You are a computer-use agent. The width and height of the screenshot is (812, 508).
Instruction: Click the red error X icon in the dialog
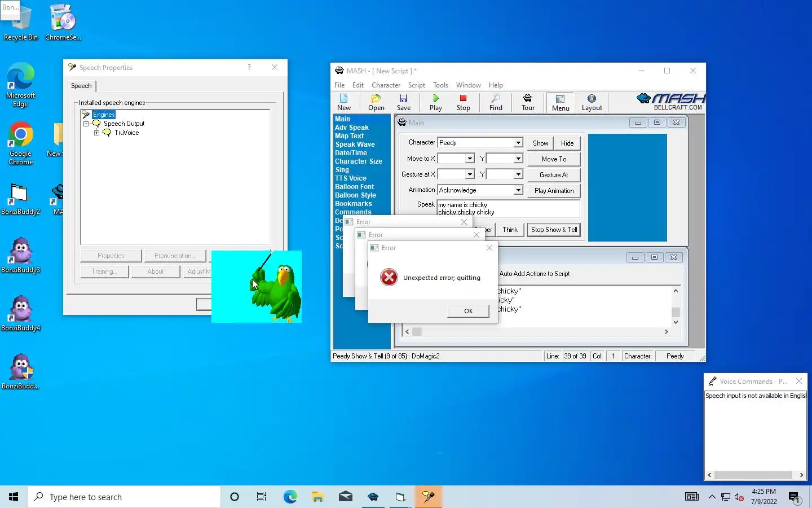389,277
